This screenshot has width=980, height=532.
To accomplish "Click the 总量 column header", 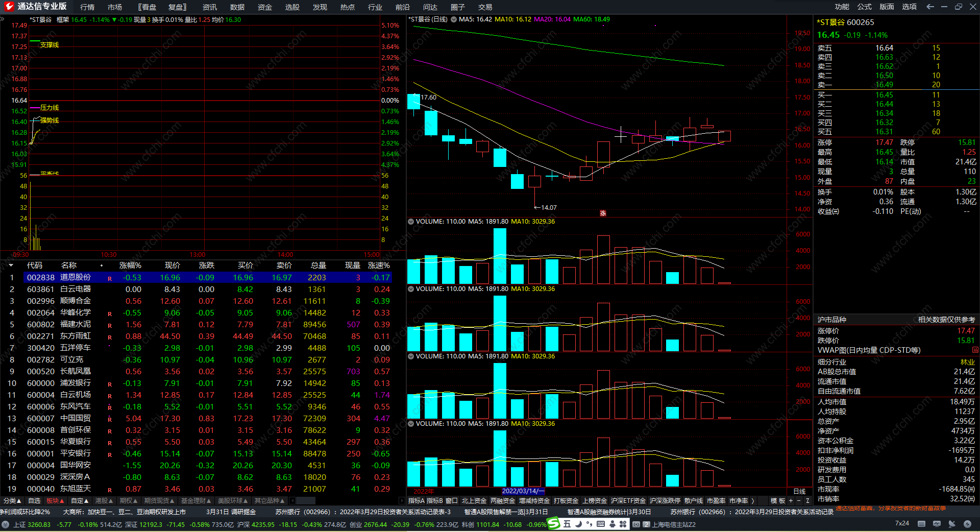I will (x=318, y=265).
